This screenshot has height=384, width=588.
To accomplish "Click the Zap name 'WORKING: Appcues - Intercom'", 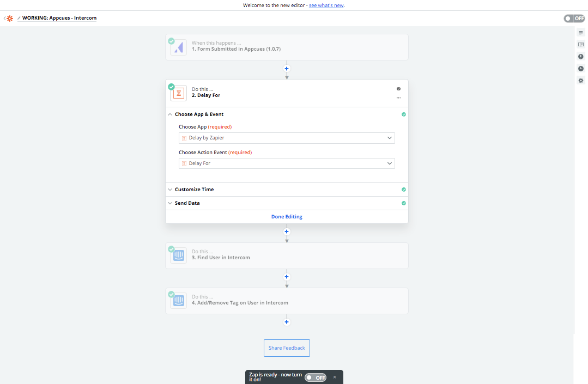I will (59, 18).
